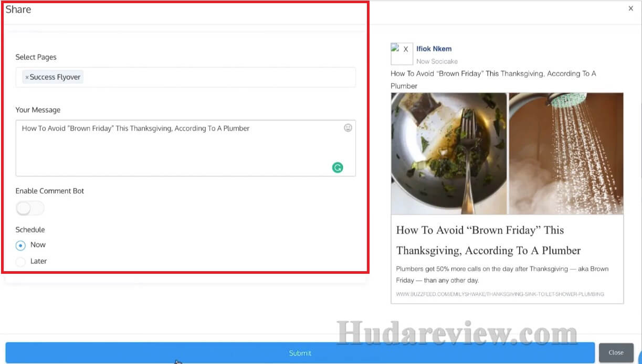The height and width of the screenshot is (364, 642).
Task: Click the Select Pages label
Action: (36, 57)
